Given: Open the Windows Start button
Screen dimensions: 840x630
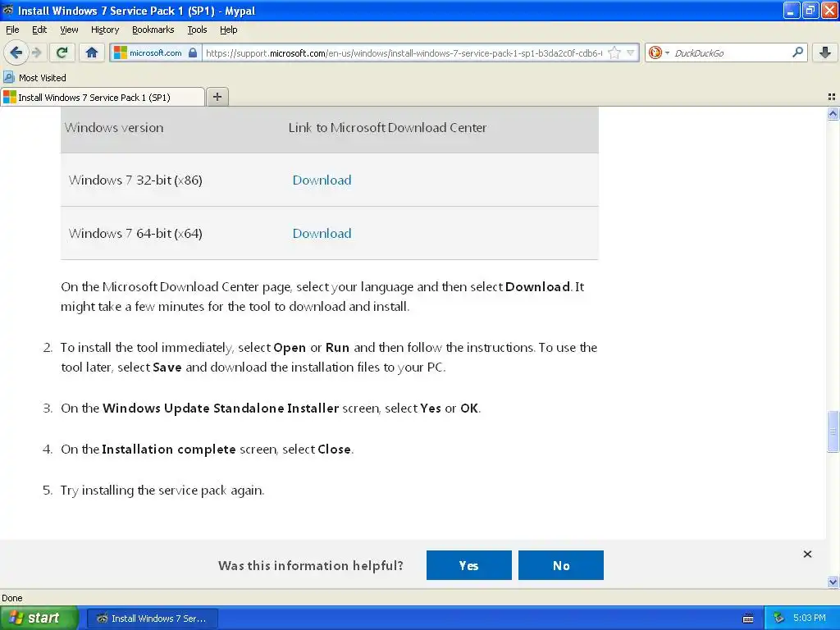Looking at the screenshot, I should tap(39, 618).
